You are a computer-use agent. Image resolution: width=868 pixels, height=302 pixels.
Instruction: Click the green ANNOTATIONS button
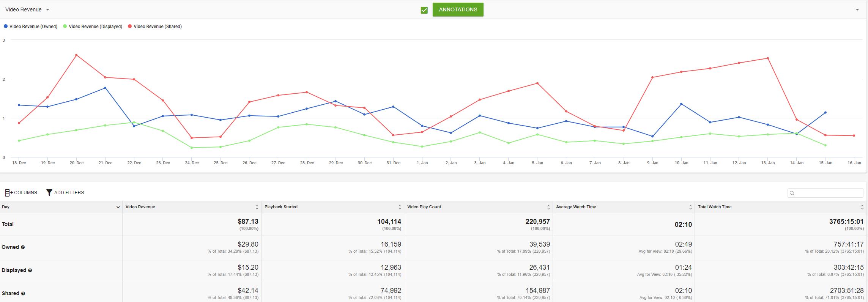pos(458,9)
